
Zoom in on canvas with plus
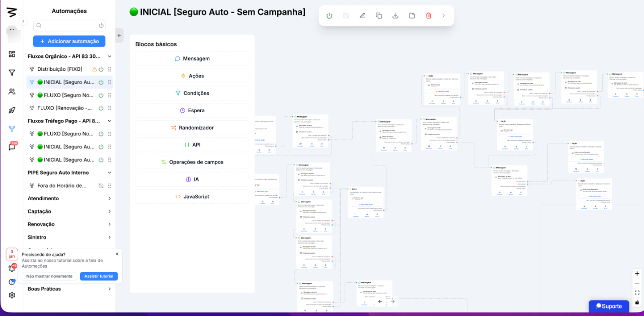coord(637,274)
